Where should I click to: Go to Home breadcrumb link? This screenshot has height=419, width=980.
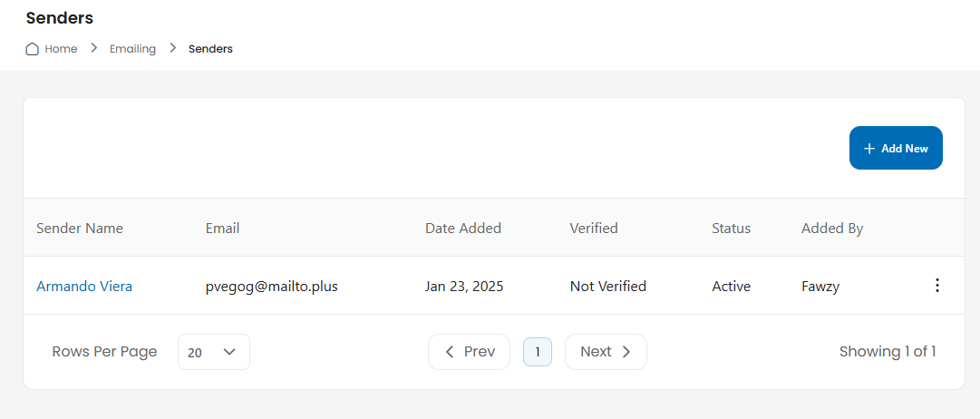point(61,49)
